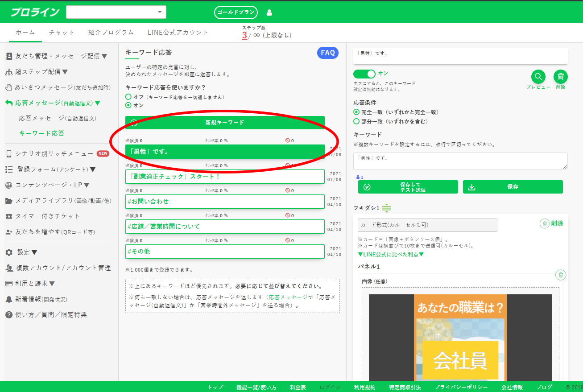Image resolution: width=583 pixels, height=392 pixels.
Task: Select keyword row 「副業適正チェック」スタート!
Action: tap(225, 177)
